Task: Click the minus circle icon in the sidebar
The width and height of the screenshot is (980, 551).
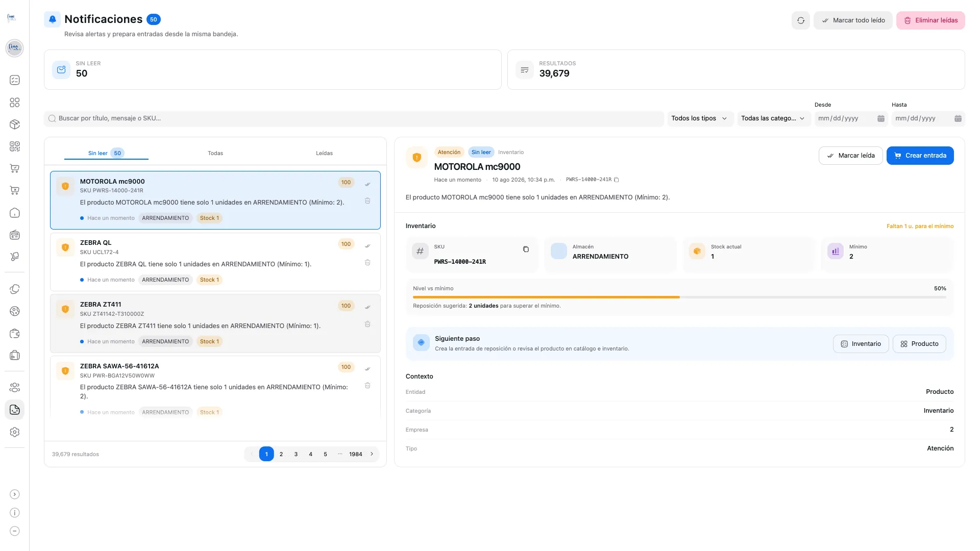Action: tap(15, 531)
